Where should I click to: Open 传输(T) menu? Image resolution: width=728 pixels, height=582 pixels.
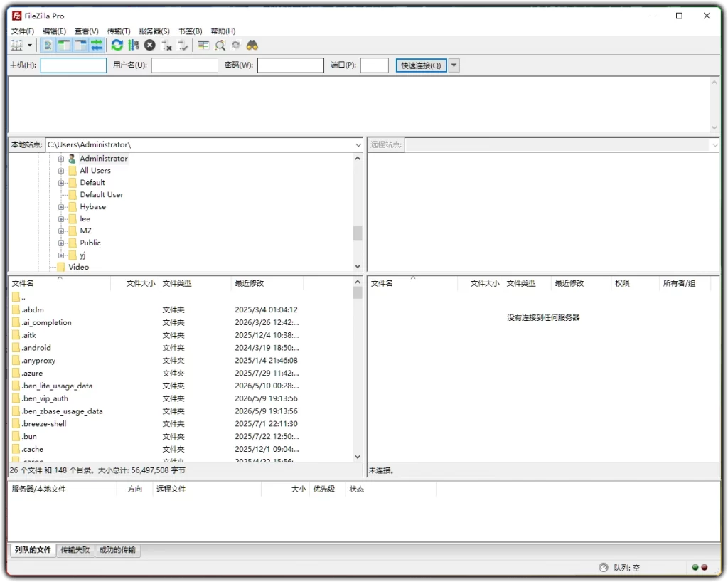coord(119,31)
